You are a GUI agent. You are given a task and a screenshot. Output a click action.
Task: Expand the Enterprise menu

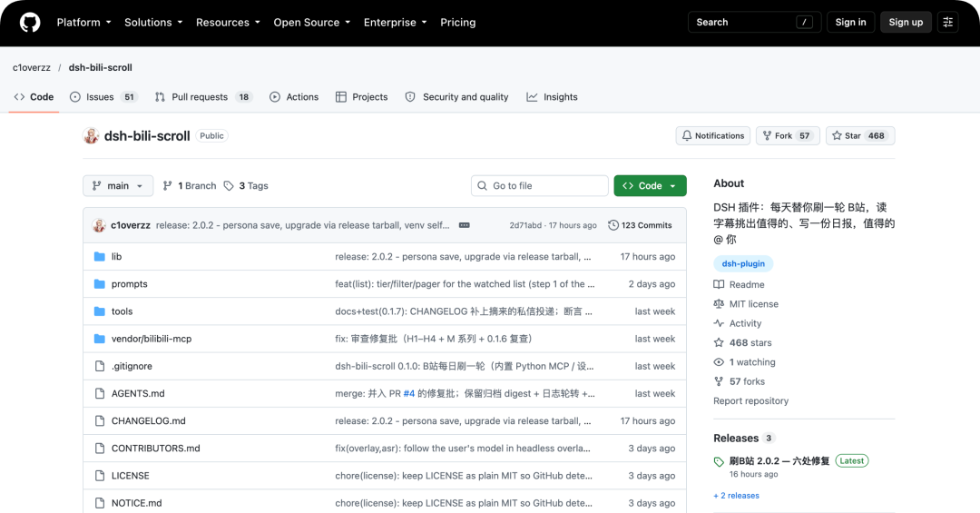click(x=395, y=23)
